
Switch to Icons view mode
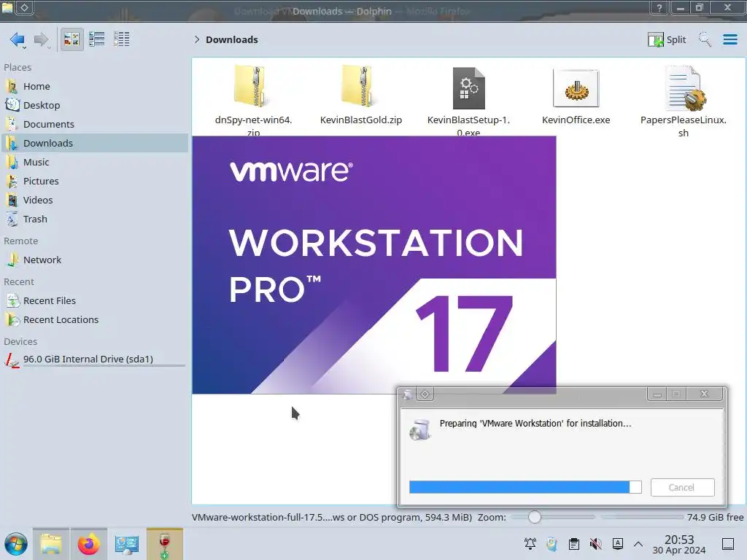point(71,39)
